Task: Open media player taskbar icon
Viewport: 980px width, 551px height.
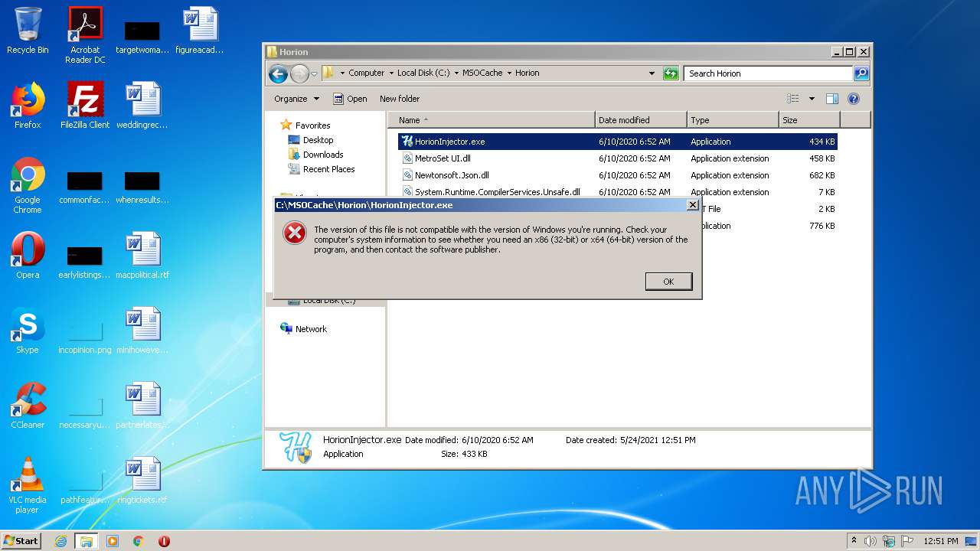Action: pos(113,541)
